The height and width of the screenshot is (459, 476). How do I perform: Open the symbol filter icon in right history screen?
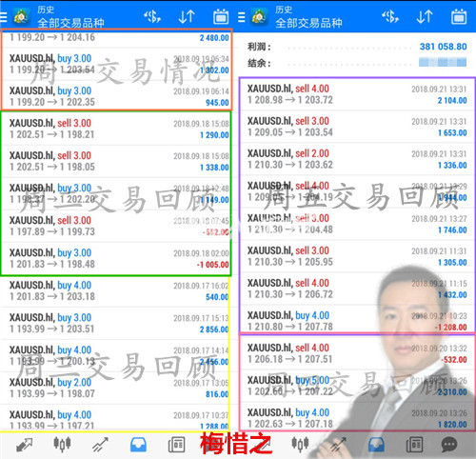click(390, 16)
